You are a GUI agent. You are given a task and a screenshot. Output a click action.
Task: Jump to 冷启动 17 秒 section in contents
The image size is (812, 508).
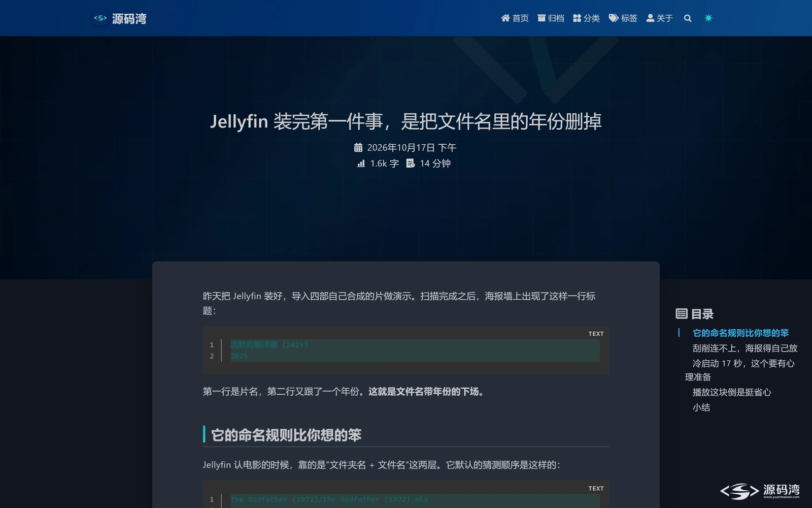pos(740,370)
